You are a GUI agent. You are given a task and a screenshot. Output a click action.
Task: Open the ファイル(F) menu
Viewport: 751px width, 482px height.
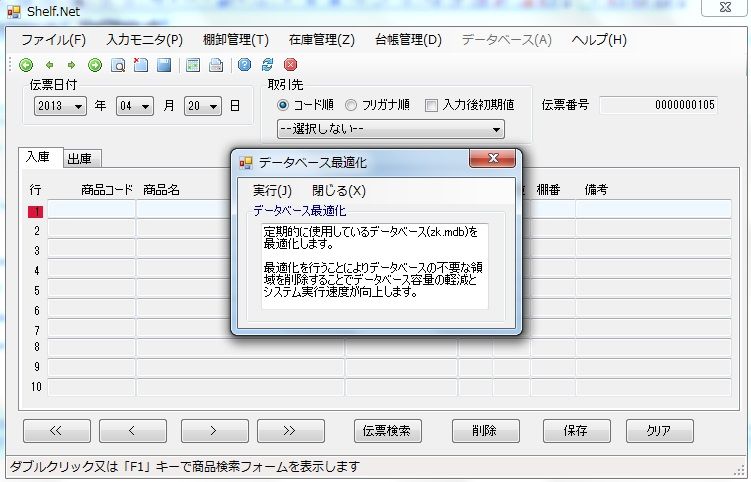[53, 40]
